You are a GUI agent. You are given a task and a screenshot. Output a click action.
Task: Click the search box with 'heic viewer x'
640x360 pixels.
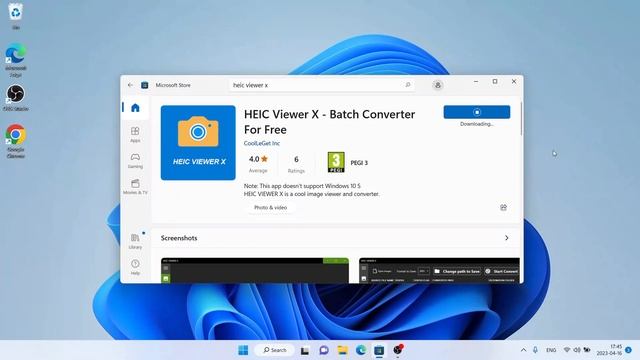(322, 85)
